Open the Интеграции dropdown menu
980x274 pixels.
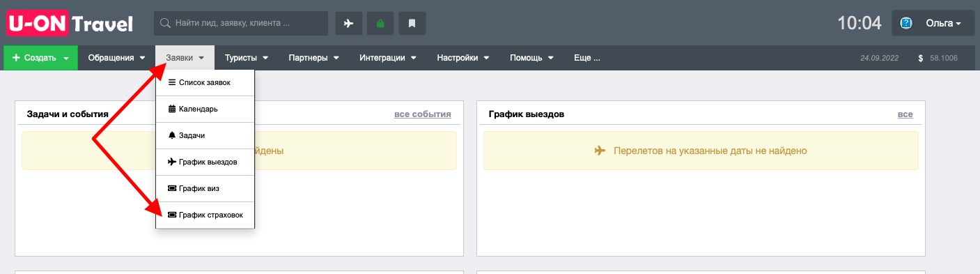pos(388,58)
